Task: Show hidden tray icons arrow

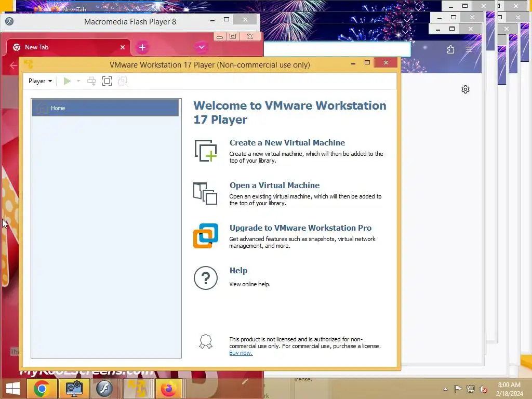Action: 445,389
